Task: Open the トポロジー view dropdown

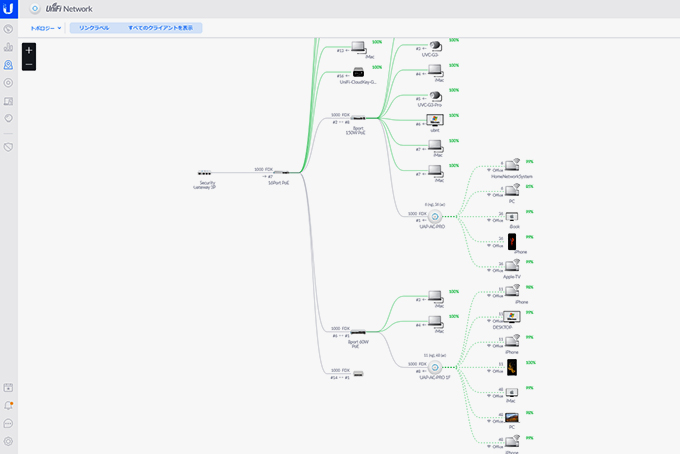Action: [x=46, y=28]
